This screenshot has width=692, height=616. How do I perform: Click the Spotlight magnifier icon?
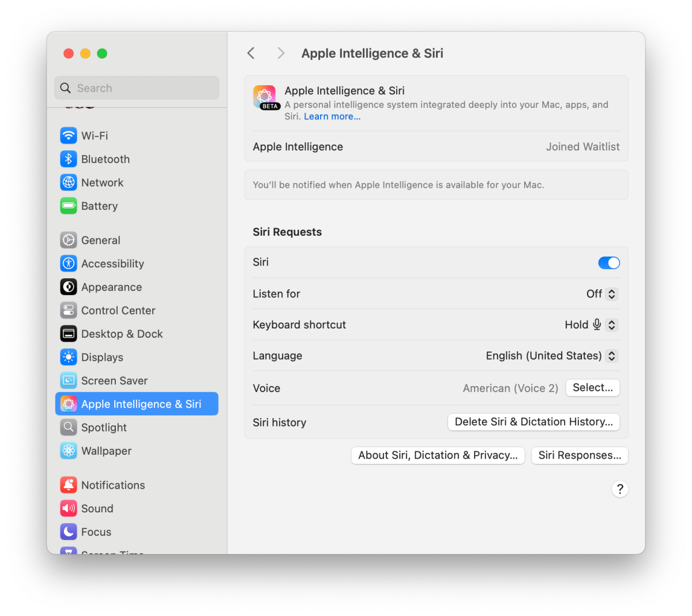click(x=69, y=427)
